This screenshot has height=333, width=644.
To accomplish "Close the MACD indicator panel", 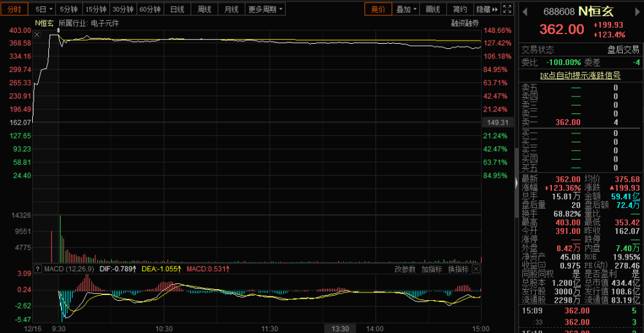I will click(x=476, y=269).
